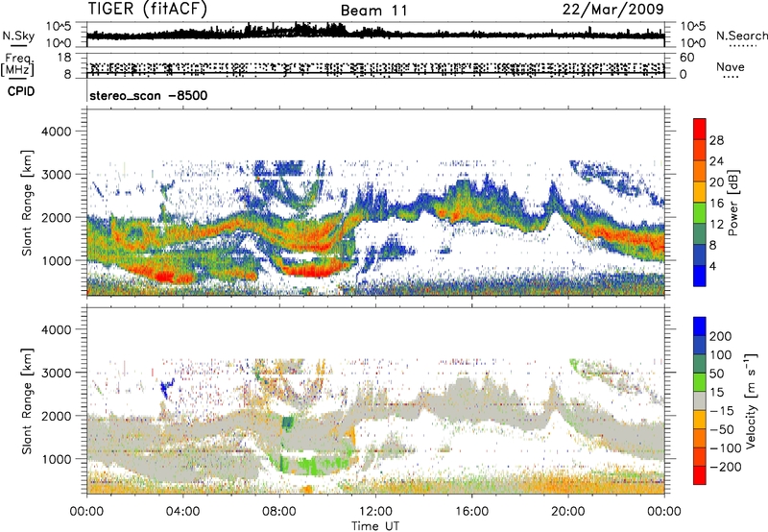Click the 'TIGER (fitACF)' title text
This screenshot has height=532, width=768.
(148, 9)
